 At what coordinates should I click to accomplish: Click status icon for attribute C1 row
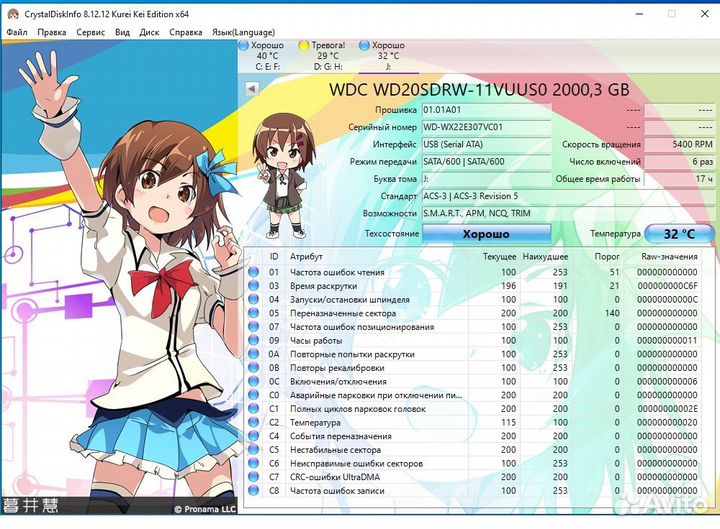coord(253,409)
